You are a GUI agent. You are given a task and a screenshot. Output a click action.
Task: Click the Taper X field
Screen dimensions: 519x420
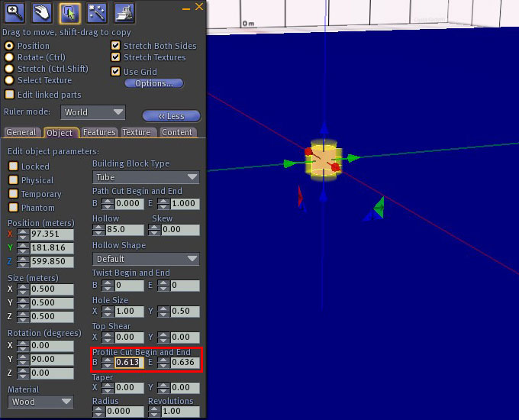pyautogui.click(x=130, y=387)
